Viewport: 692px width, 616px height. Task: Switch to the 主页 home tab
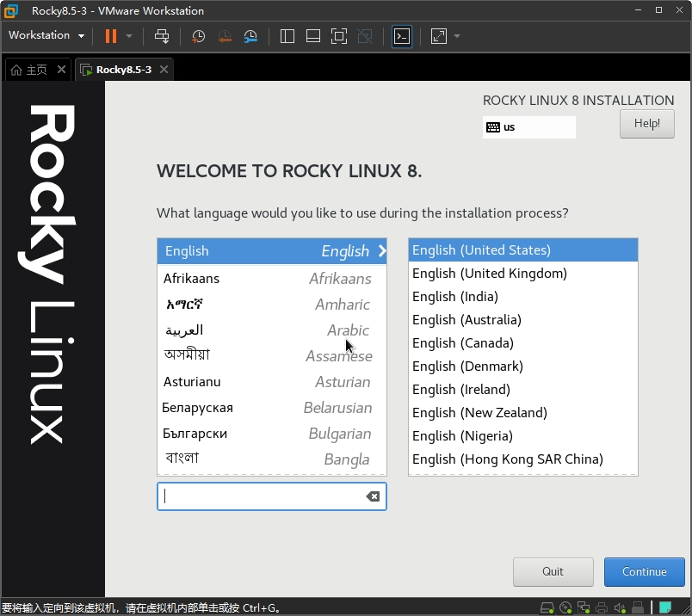coord(29,70)
